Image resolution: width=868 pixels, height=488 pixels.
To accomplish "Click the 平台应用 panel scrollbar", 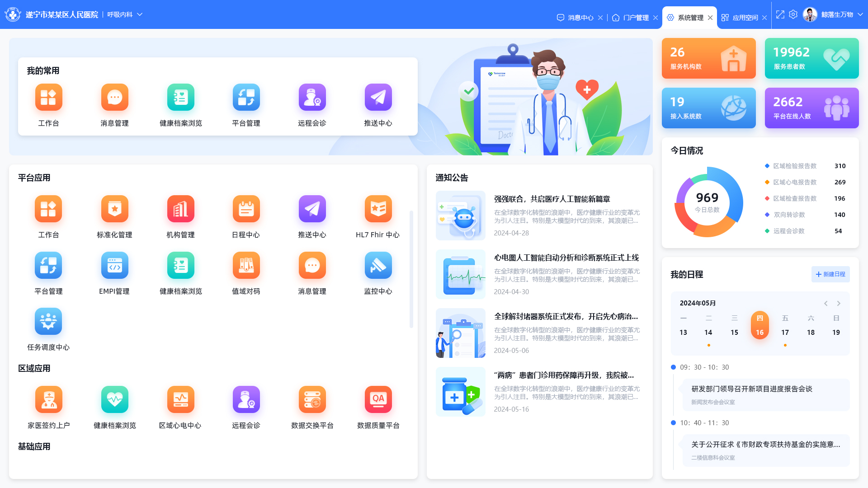I will 411,269.
